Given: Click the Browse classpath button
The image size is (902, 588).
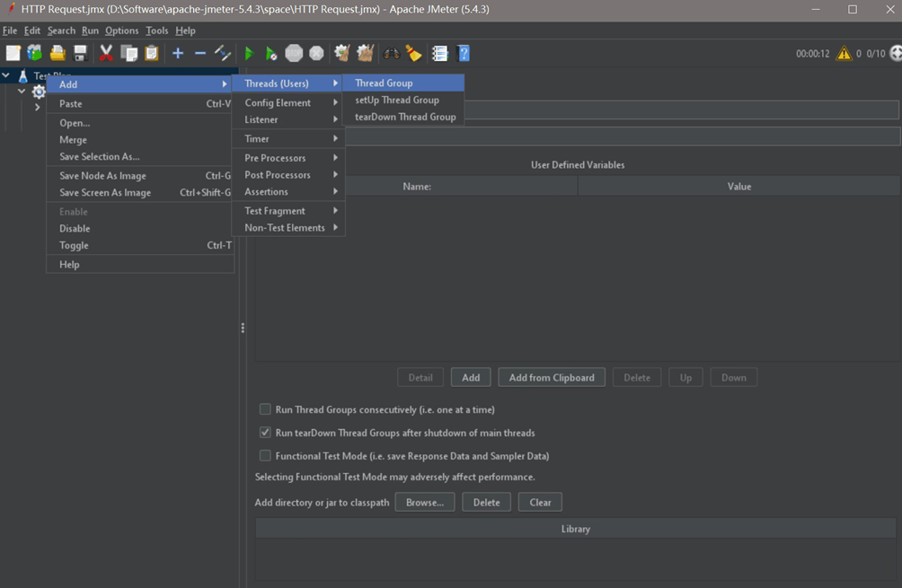Looking at the screenshot, I should [x=425, y=503].
